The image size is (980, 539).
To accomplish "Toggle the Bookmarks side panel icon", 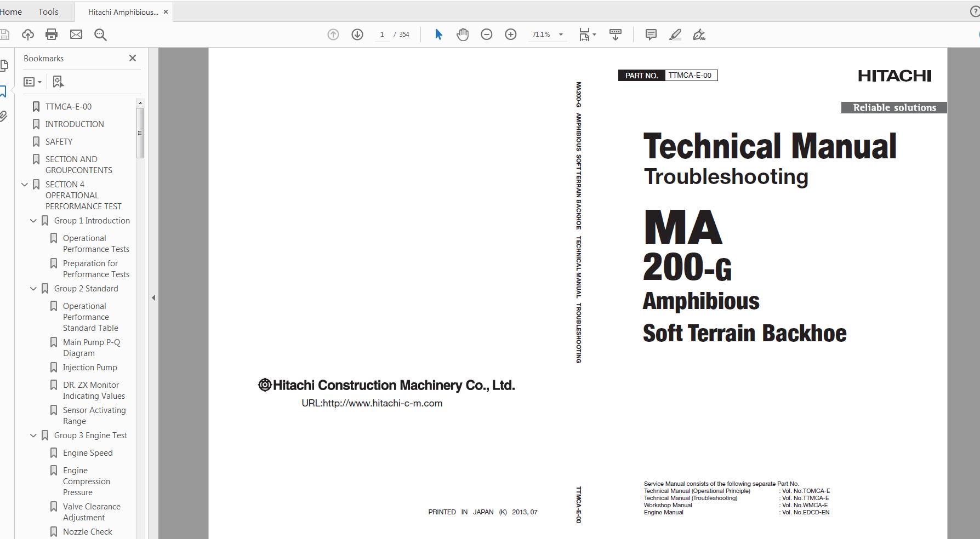I will 3,91.
